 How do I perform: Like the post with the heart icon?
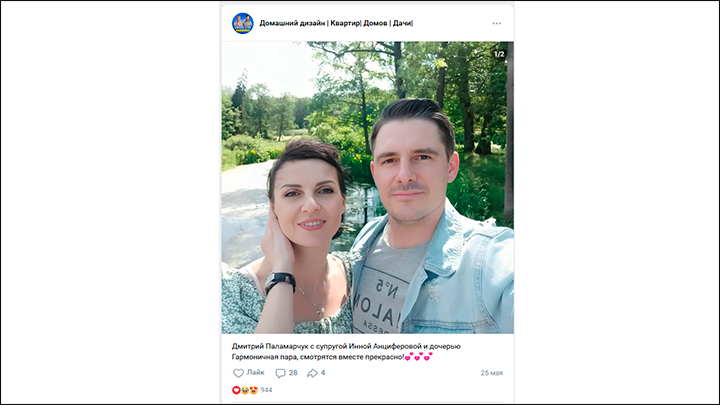(x=238, y=373)
